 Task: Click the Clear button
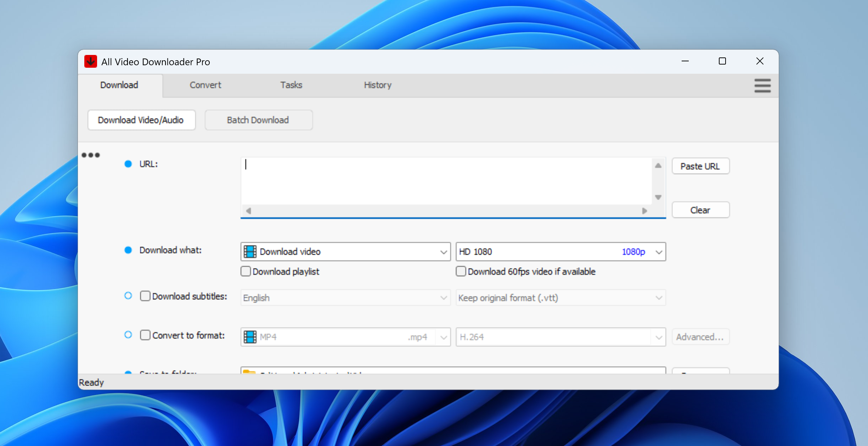pos(700,210)
